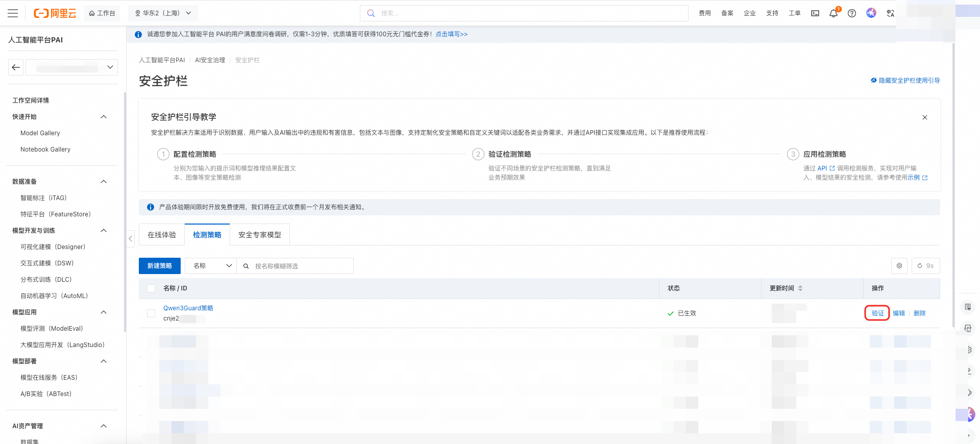Viewport: 980px width, 444px height.
Task: Click the search icon in name filter
Action: click(246, 266)
